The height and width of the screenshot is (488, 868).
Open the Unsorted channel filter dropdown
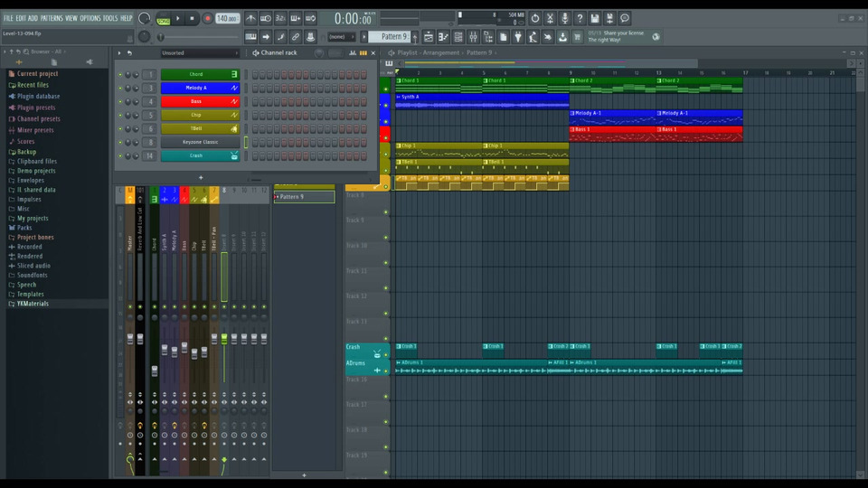point(199,53)
